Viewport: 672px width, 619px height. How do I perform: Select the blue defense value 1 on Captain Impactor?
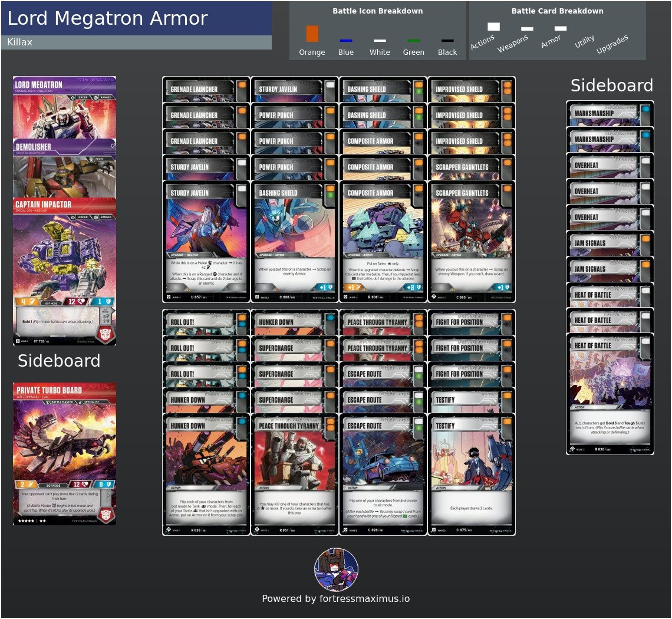[103, 302]
